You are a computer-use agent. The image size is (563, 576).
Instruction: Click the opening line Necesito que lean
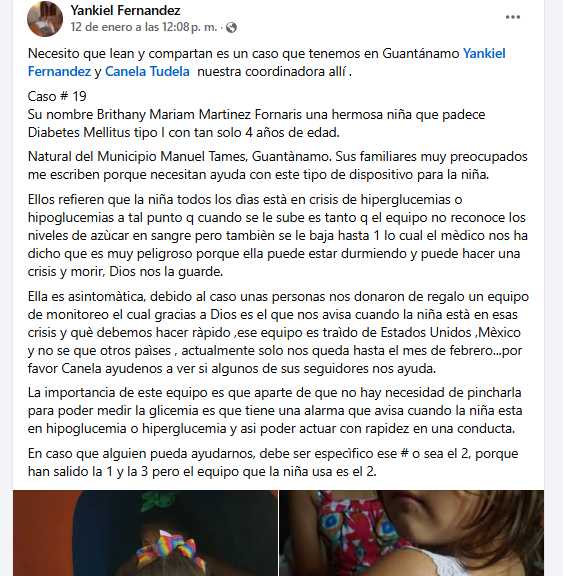[267, 62]
